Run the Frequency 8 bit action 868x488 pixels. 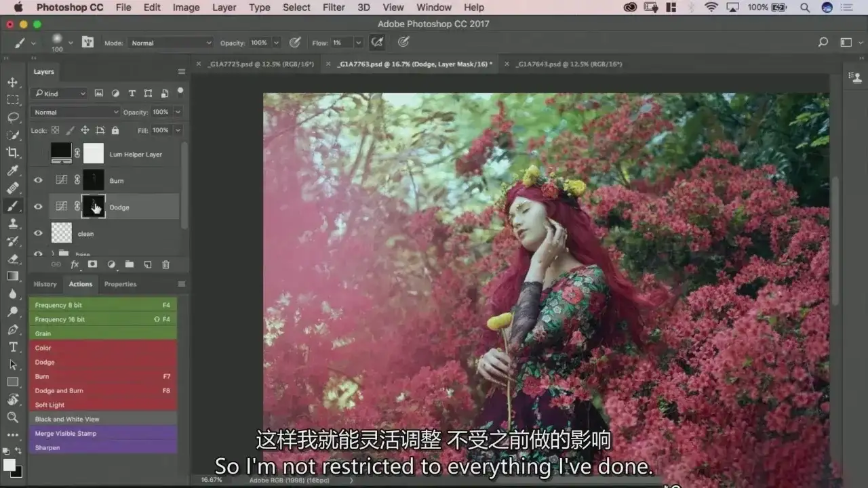click(x=103, y=305)
